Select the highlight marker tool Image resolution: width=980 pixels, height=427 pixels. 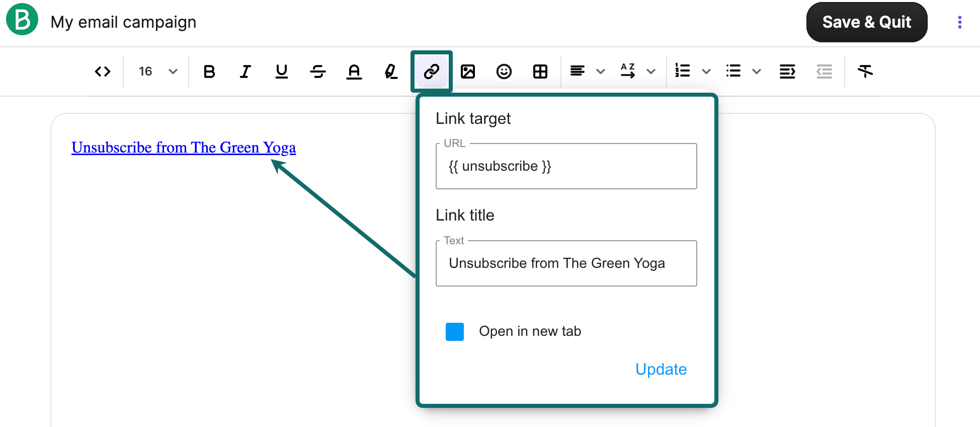tap(391, 72)
